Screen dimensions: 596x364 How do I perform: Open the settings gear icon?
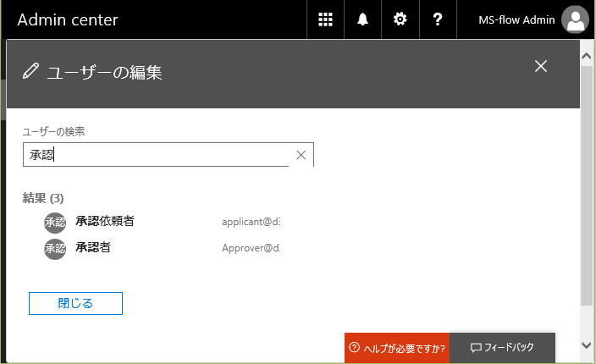click(x=400, y=19)
